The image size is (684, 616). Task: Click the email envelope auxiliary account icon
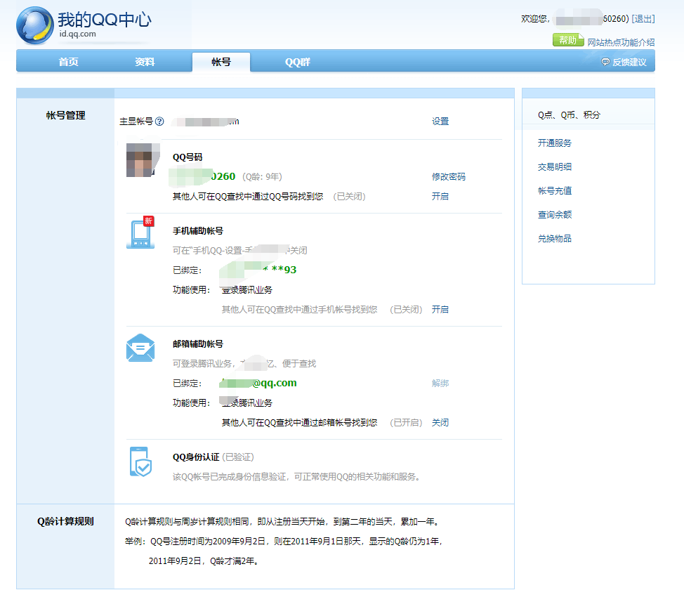point(140,348)
